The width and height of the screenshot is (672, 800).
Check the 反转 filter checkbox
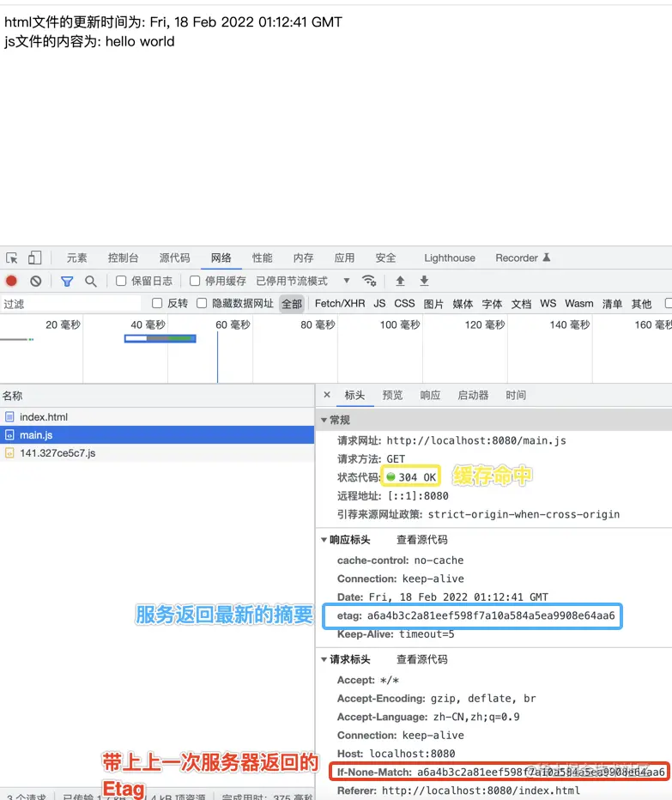pos(157,304)
